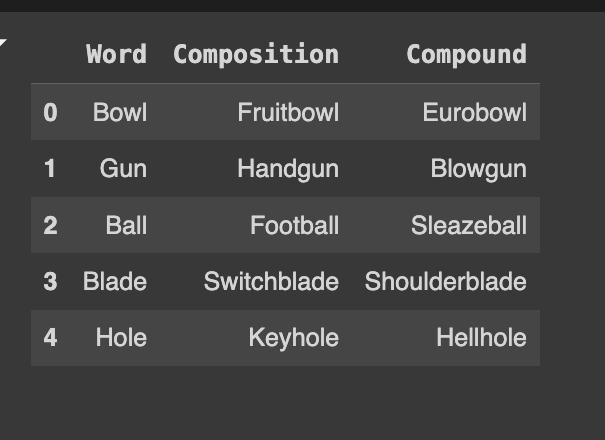Click the Bowl cell

[120, 112]
